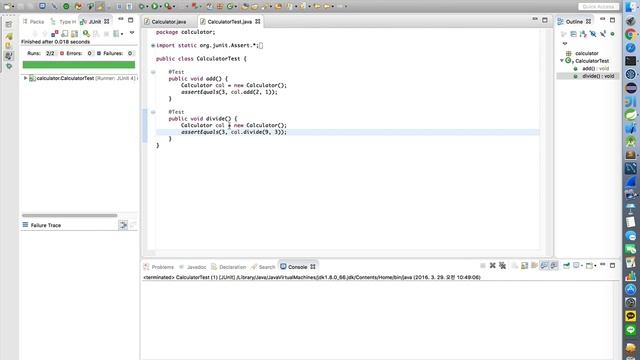Select the calculator package in Outline

tap(587, 53)
